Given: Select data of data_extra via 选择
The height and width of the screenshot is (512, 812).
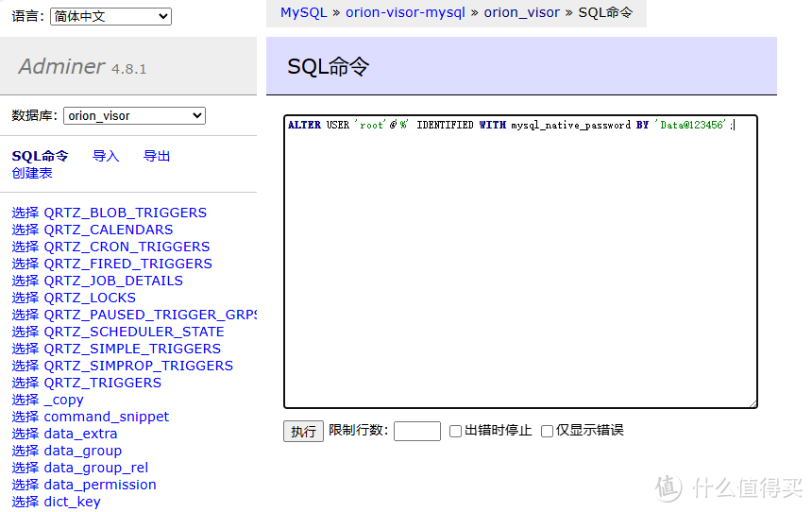Looking at the screenshot, I should pos(25,435).
